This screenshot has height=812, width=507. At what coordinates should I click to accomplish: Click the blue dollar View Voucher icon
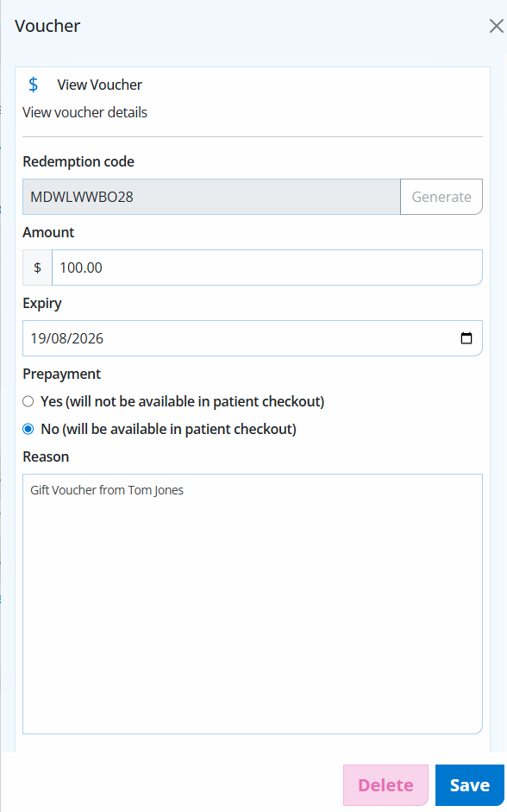[x=33, y=85]
